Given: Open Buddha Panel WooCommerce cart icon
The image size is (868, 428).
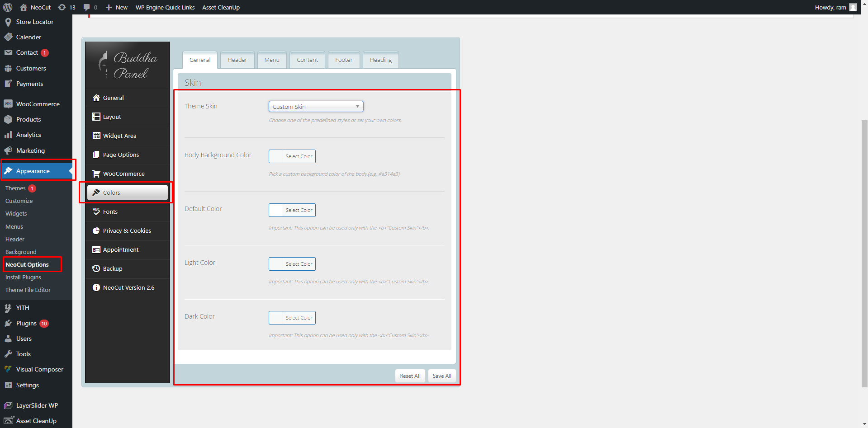Looking at the screenshot, I should click(x=96, y=174).
